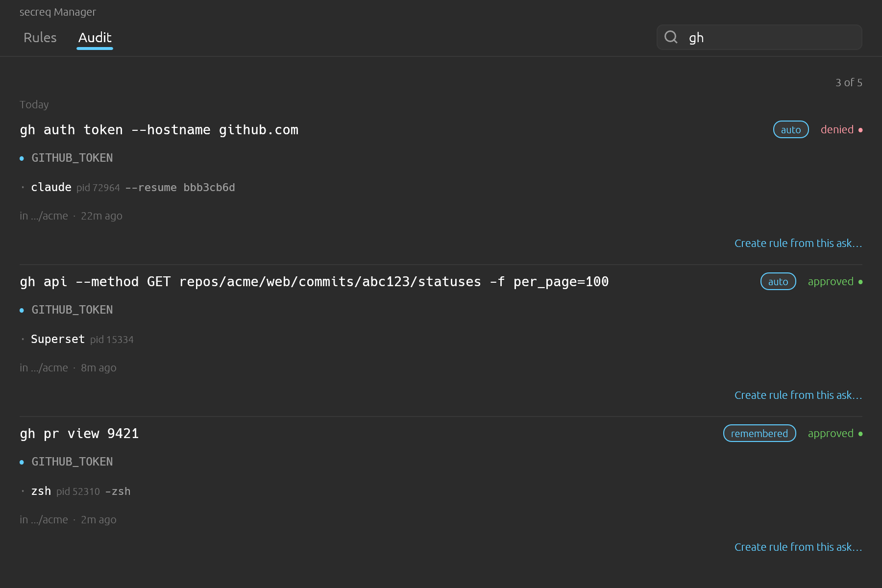Viewport: 882px width, 588px height.
Task: Select the command "gh pr view 9421"
Action: 79,434
